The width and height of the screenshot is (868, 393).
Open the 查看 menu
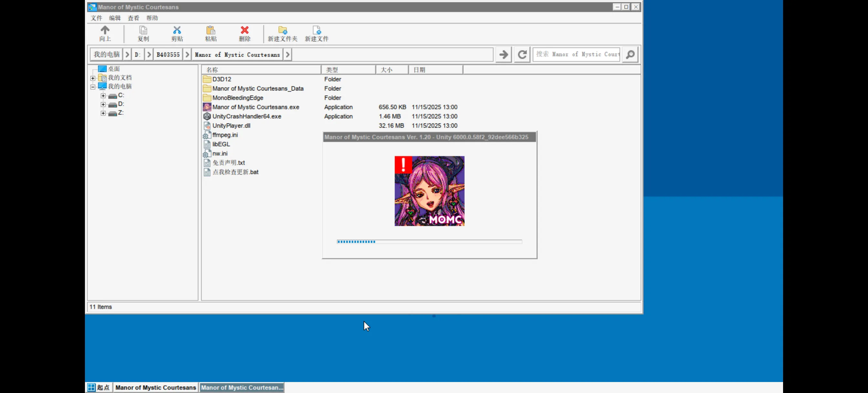[x=133, y=18]
